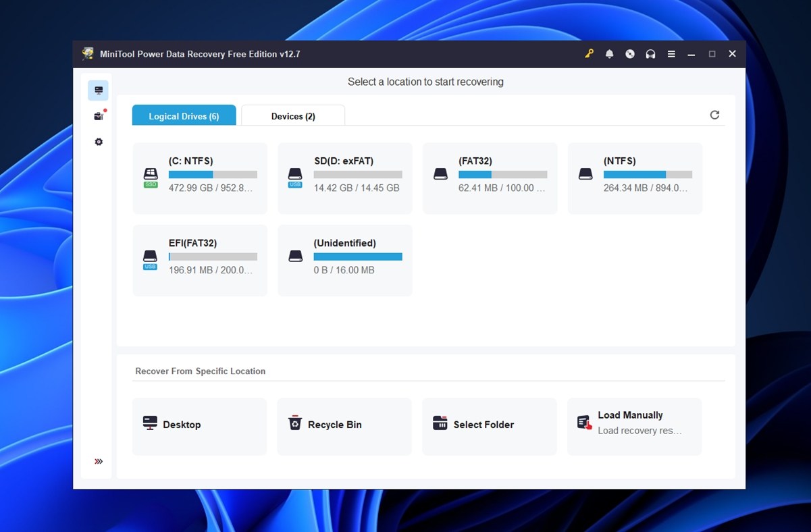The height and width of the screenshot is (532, 811).
Task: Open the bootable media disc icon
Action: pyautogui.click(x=629, y=53)
